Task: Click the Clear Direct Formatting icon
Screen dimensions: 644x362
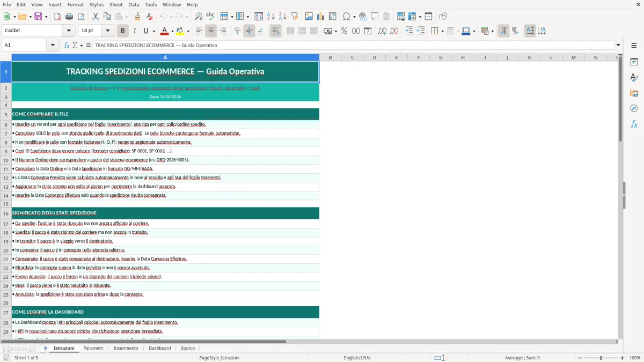Action: [149, 17]
